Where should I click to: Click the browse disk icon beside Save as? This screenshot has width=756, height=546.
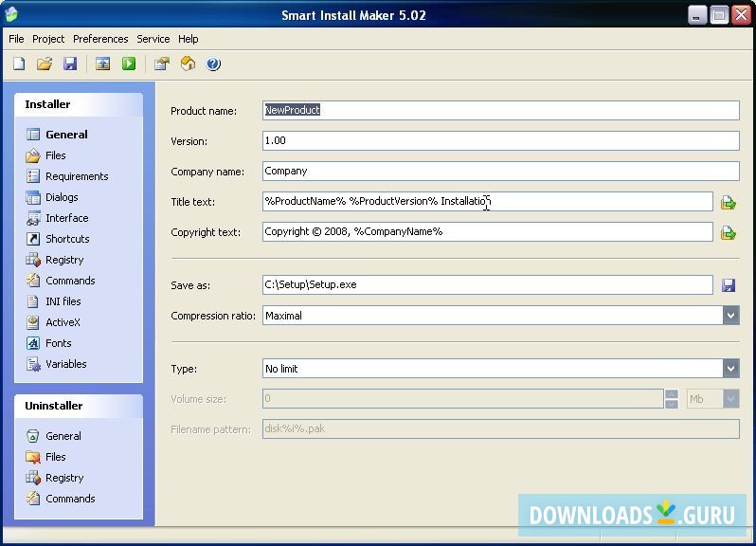pos(728,285)
